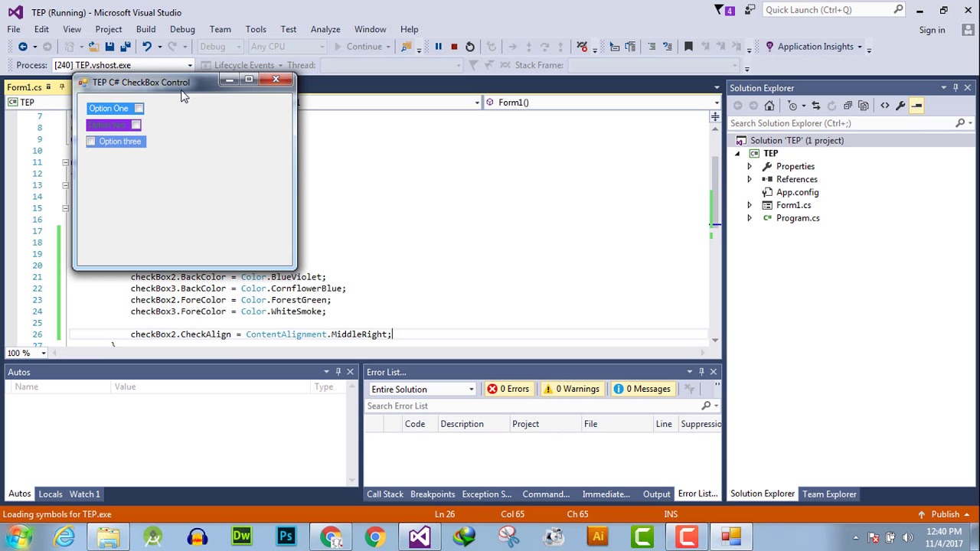Stop debugging with the red square icon

coord(454,47)
